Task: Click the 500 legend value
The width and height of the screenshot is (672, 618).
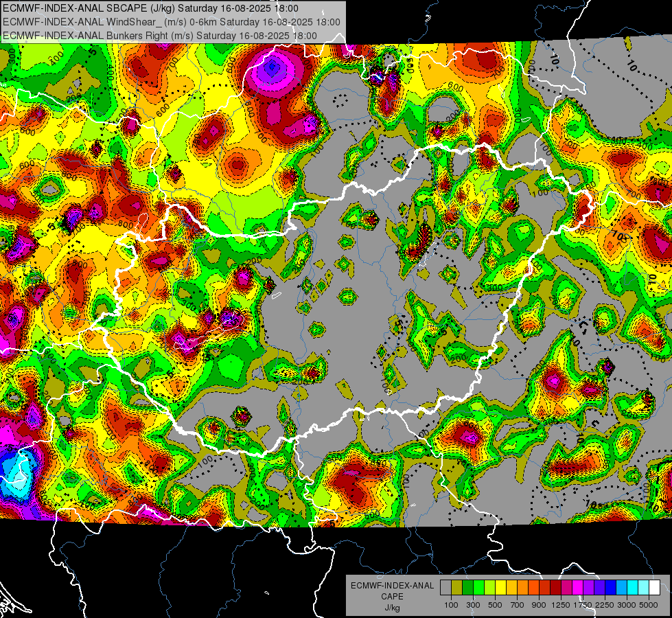Action: point(495,605)
